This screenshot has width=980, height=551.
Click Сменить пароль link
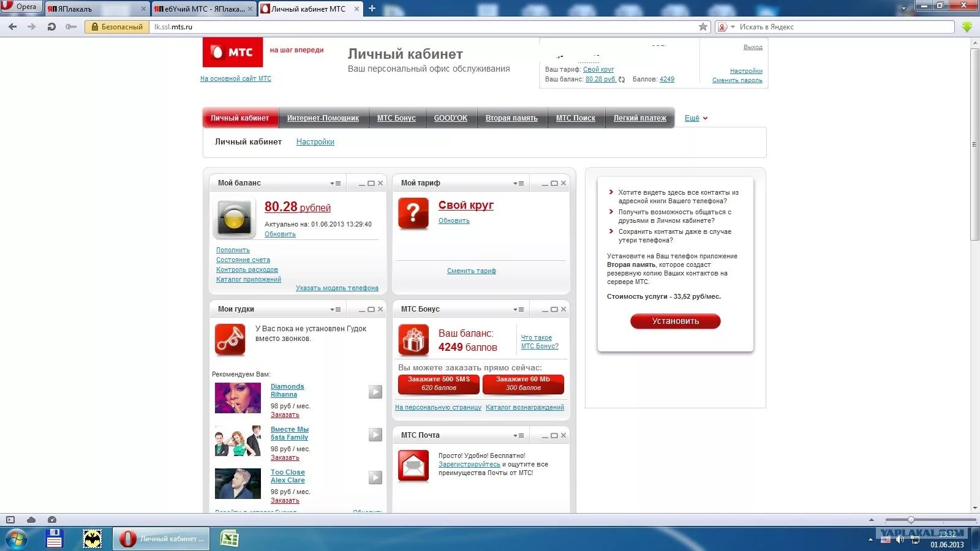click(x=737, y=80)
